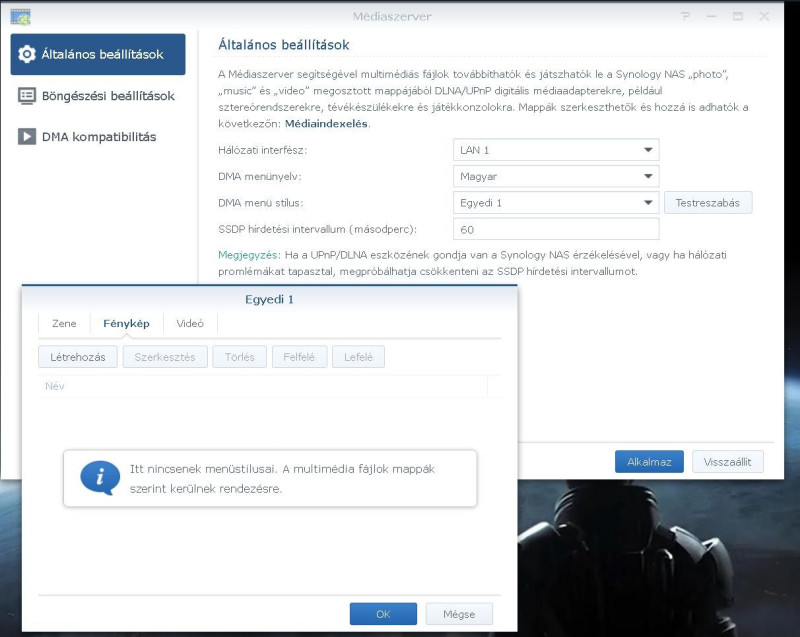Confirm the Egyedi 1 dialog with OK
800x637 pixels.
coord(383,614)
